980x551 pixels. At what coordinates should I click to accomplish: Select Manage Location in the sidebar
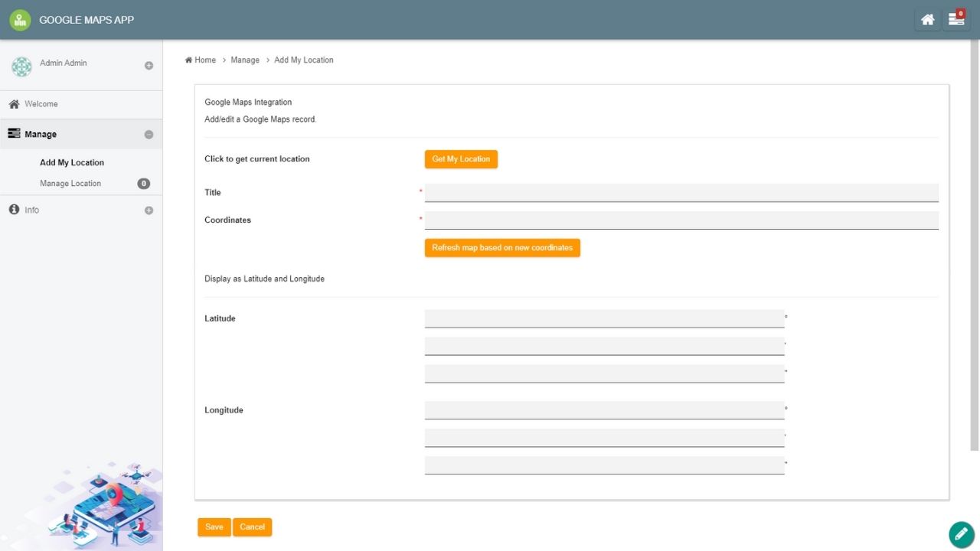70,184
